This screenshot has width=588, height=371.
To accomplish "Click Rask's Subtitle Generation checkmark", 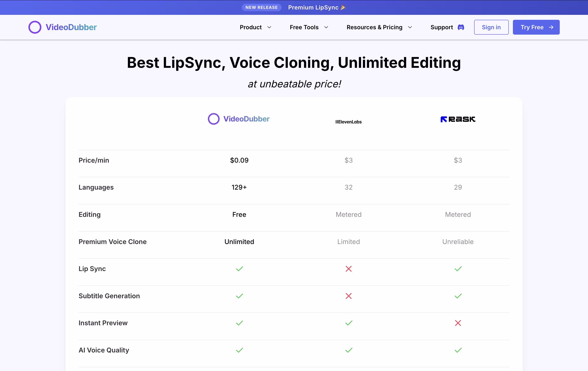I will 458,296.
